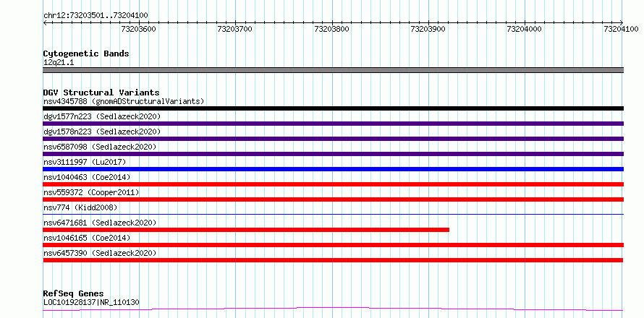Select dgv1578n223 (Sedlazeck2020) label

pyautogui.click(x=102, y=132)
